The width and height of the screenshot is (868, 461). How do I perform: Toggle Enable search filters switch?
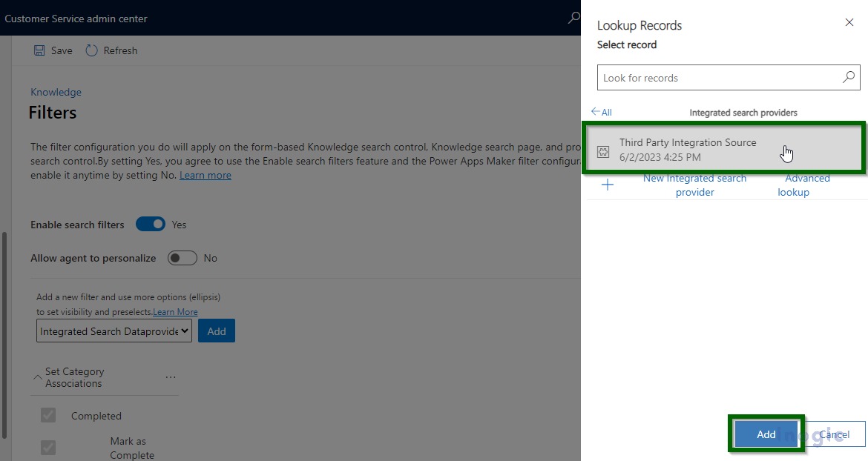151,225
